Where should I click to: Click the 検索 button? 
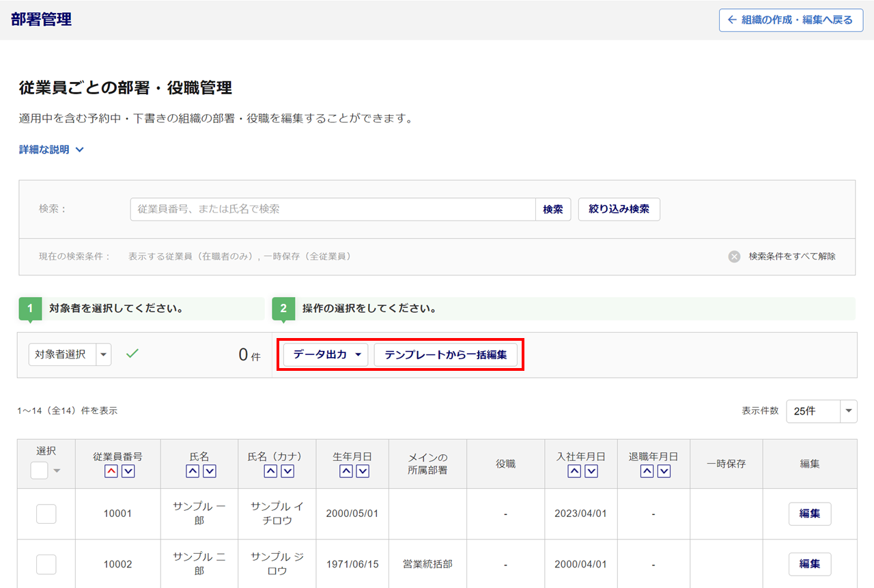point(553,210)
